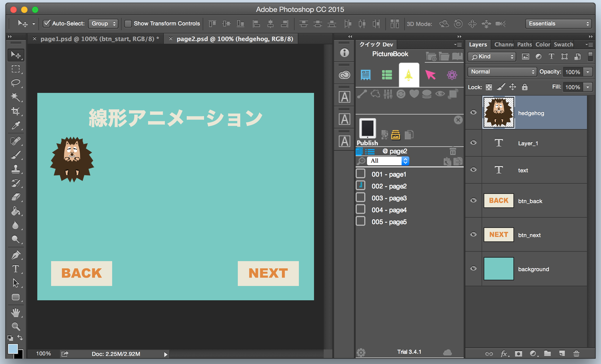The height and width of the screenshot is (364, 601).
Task: Switch to the Swatches tab
Action: point(563,45)
